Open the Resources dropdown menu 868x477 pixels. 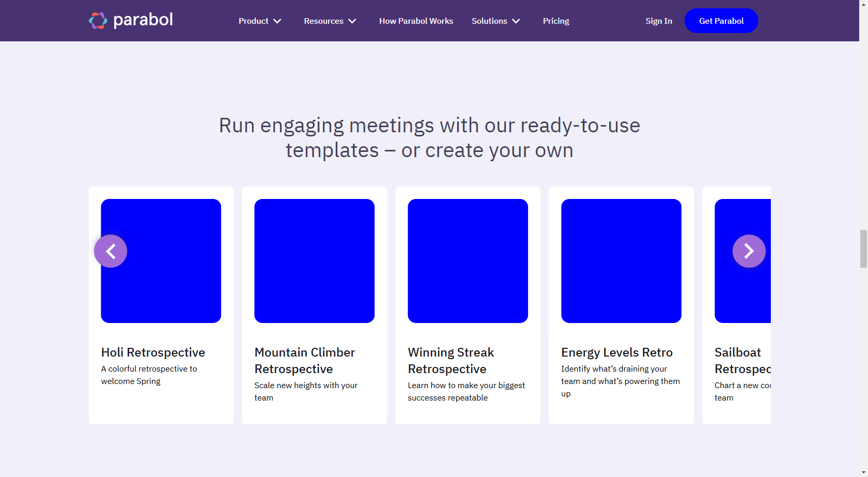(330, 21)
